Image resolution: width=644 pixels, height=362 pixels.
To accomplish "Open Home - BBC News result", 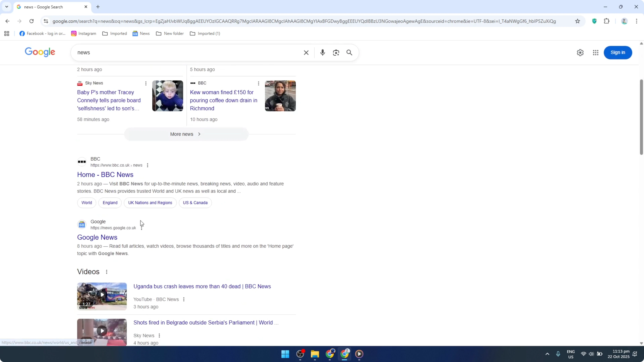I will pyautogui.click(x=105, y=175).
